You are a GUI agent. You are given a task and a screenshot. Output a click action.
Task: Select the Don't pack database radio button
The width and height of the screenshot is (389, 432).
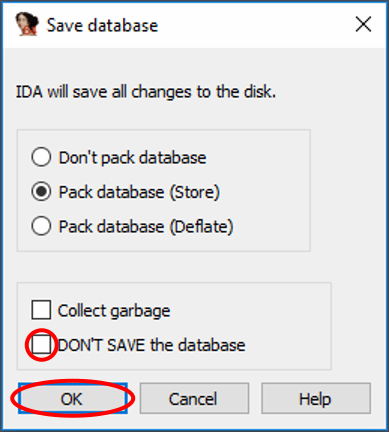pos(41,157)
